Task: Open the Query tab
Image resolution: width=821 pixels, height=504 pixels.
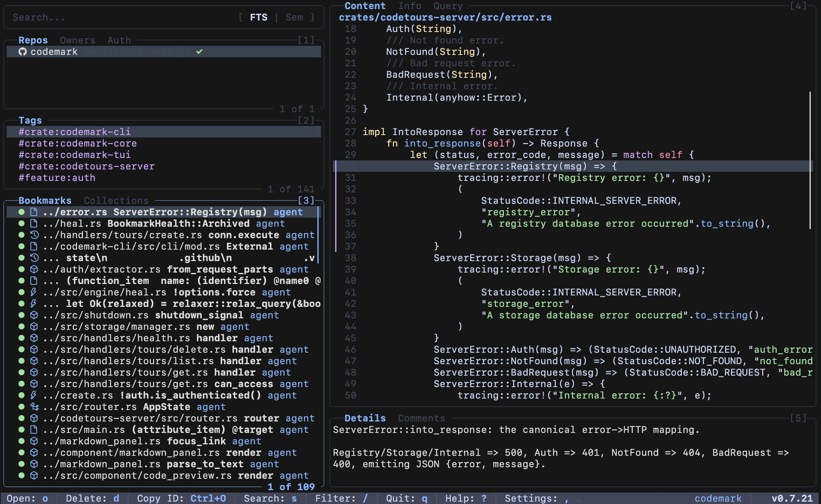Action: [x=448, y=6]
